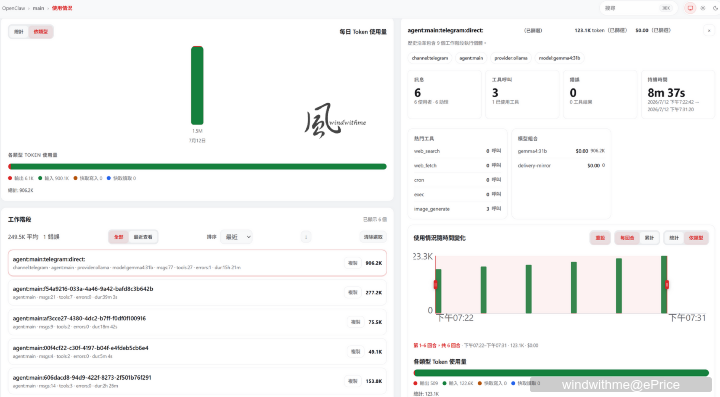Select the session row showing 153.8K tokens
Image resolution: width=720 pixels, height=397 pixels.
[197, 381]
